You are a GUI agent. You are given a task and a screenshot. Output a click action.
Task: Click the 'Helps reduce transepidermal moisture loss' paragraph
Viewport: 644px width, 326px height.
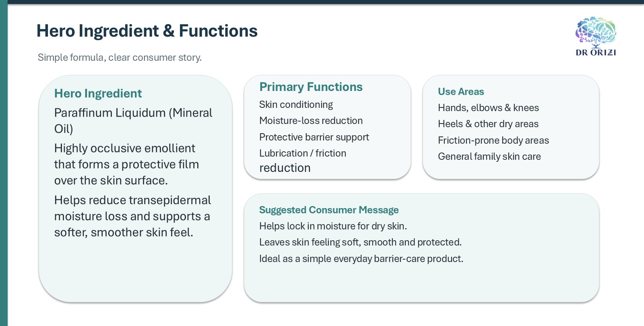pos(132,216)
